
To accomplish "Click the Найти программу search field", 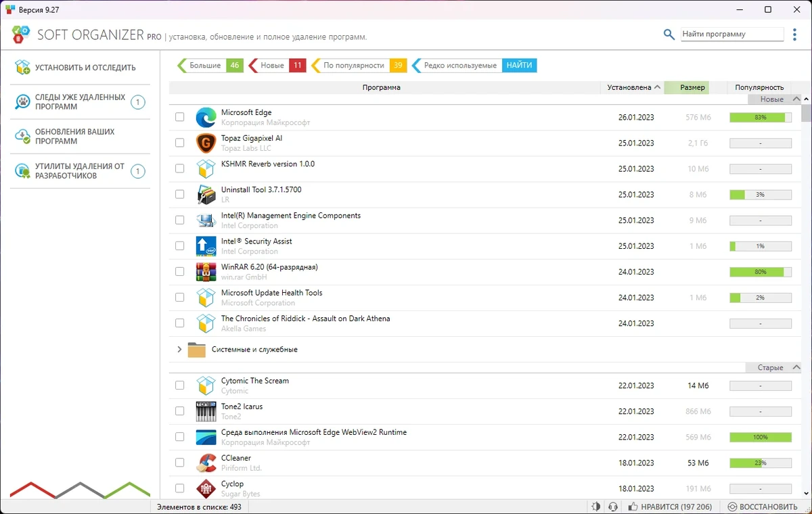I will tap(731, 34).
